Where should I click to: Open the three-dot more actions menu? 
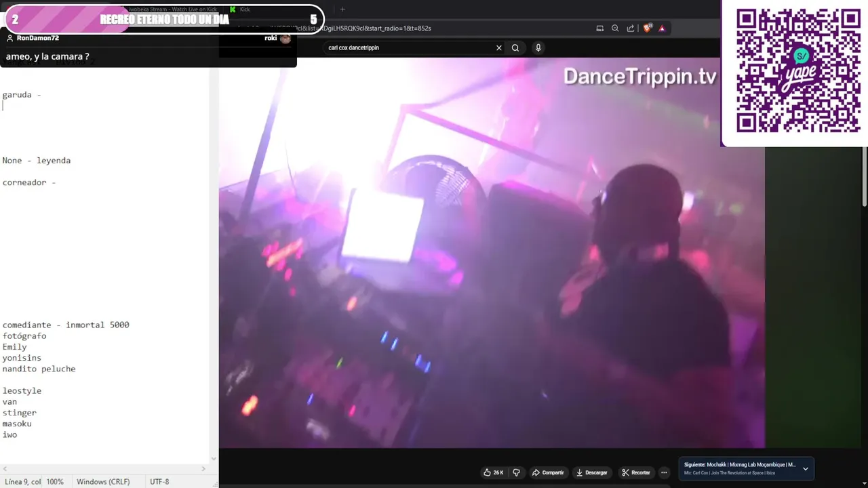click(x=664, y=472)
